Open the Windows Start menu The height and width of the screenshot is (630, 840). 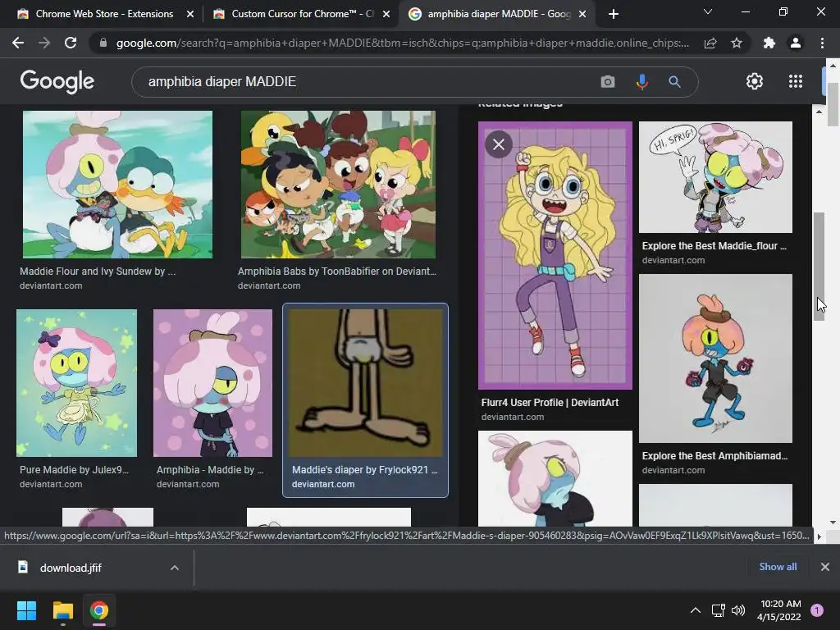[x=26, y=610]
